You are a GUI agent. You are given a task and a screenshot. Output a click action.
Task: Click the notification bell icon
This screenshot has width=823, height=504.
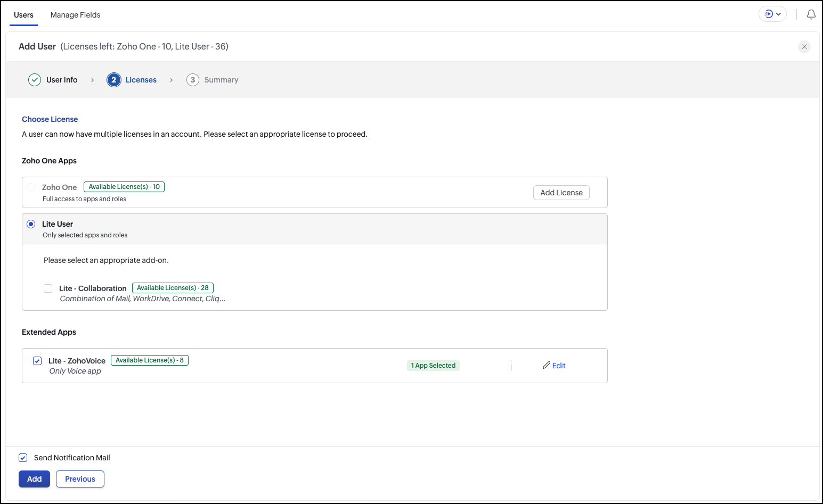[811, 14]
